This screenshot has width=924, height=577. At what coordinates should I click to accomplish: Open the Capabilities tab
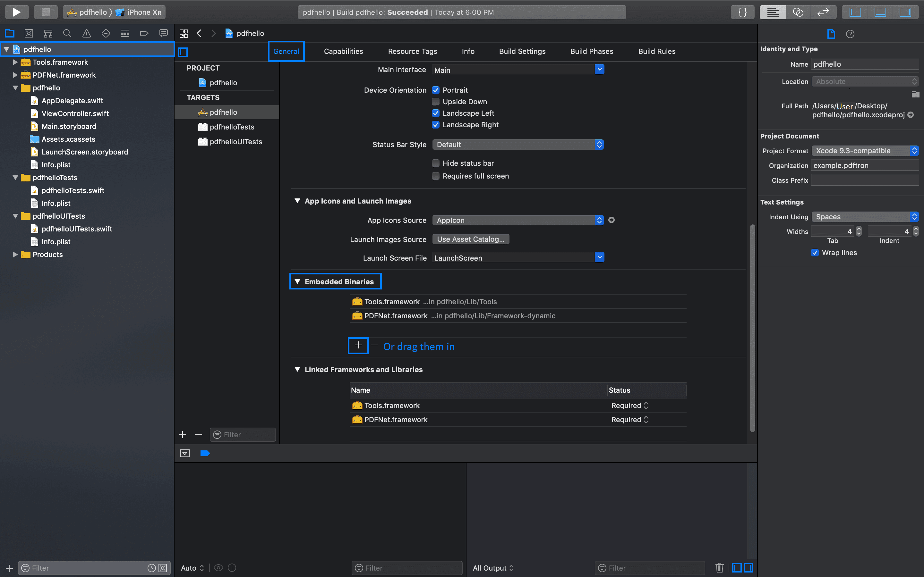[x=343, y=52]
